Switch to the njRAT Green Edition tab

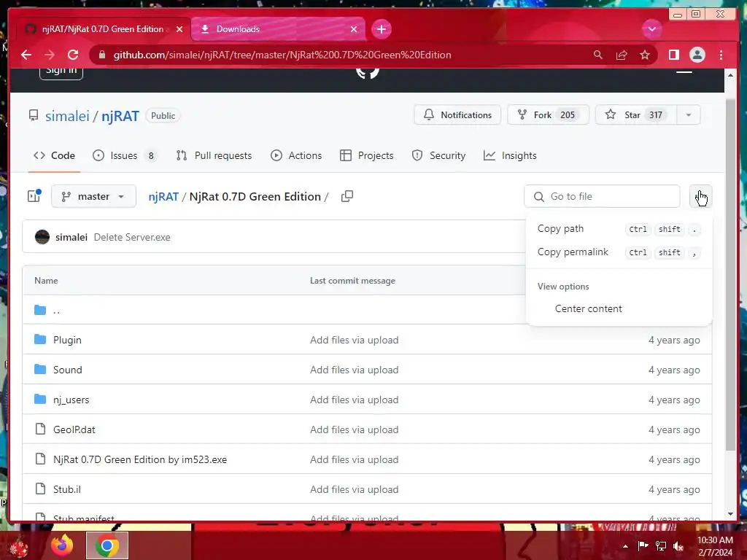(103, 29)
